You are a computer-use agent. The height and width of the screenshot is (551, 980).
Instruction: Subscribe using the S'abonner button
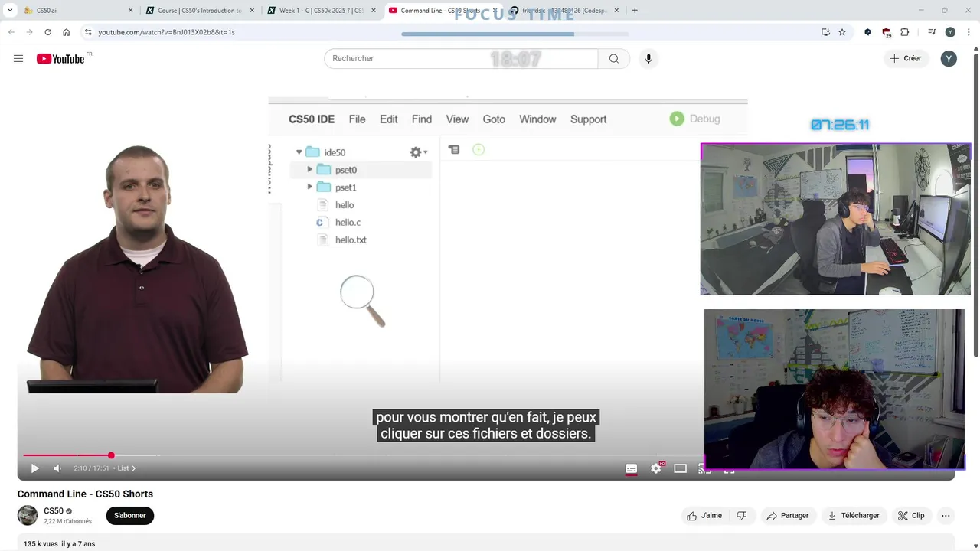pos(130,516)
